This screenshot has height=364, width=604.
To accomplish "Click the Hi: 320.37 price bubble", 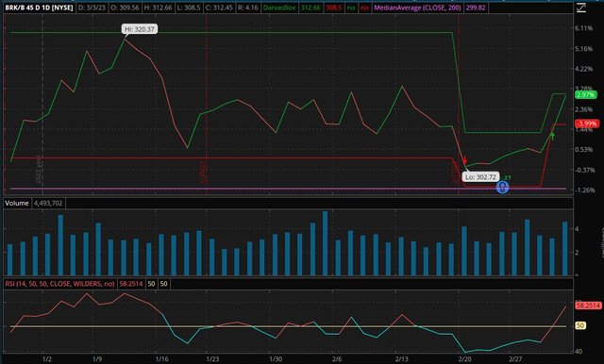I will click(139, 29).
